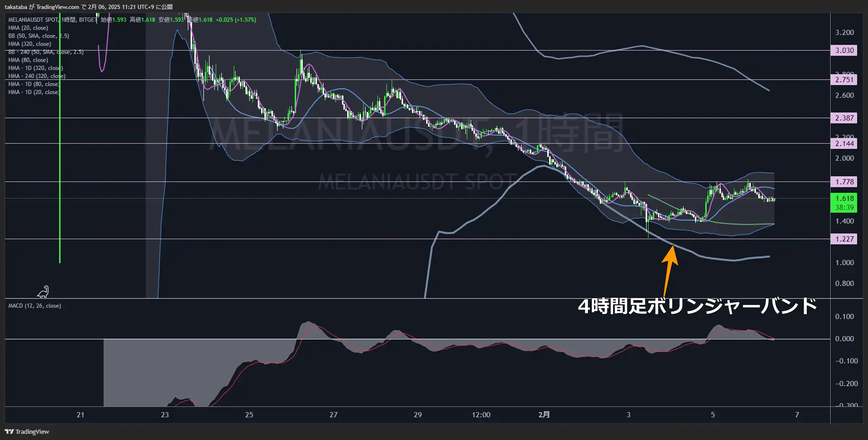Viewport: 868px width, 440px height.
Task: Select the HMA · 1D (20, close) legend
Action: (34, 92)
